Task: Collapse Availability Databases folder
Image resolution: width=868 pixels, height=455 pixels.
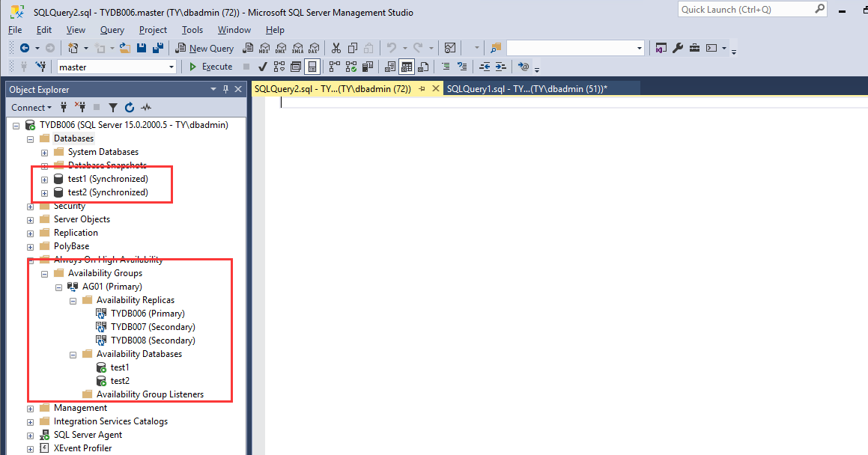Action: 73,355
